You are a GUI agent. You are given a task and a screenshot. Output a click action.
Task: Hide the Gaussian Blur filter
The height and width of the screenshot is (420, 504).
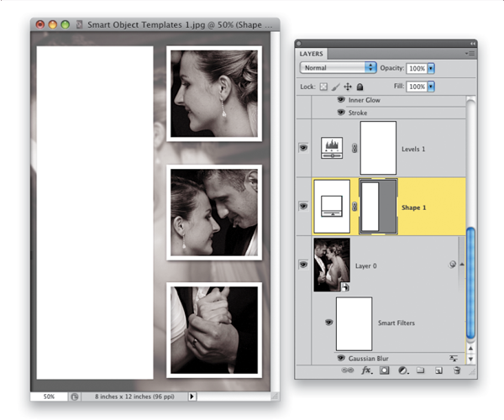(x=341, y=358)
